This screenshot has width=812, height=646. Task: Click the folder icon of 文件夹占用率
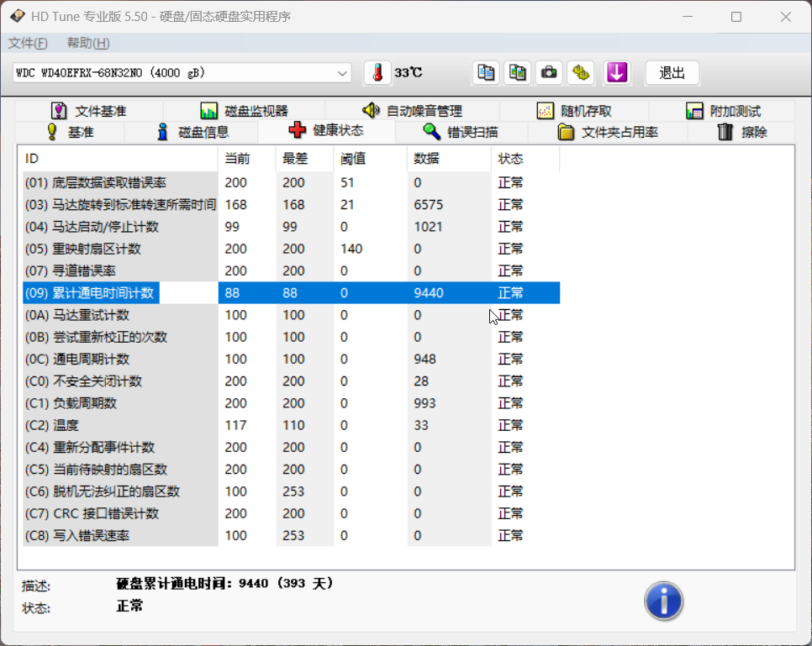566,132
